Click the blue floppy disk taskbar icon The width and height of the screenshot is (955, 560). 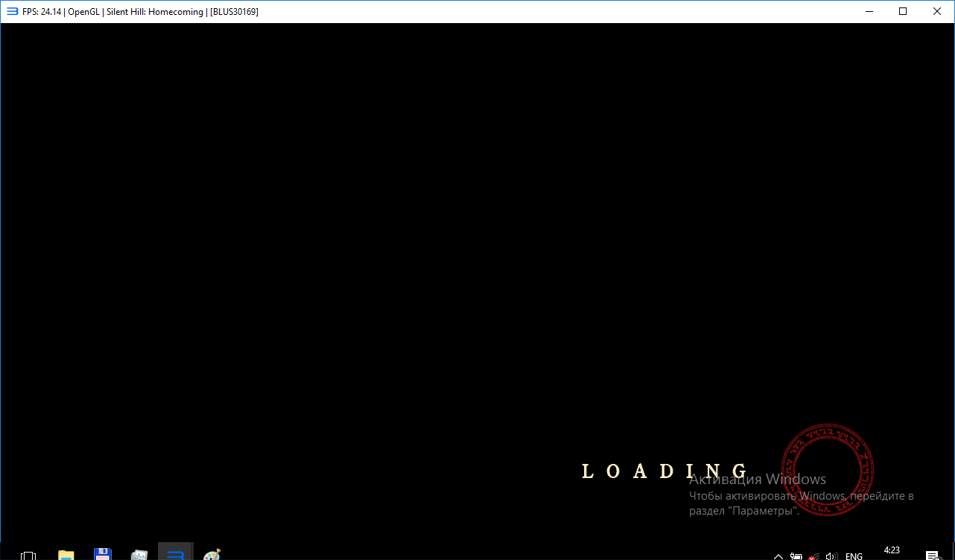(x=103, y=554)
